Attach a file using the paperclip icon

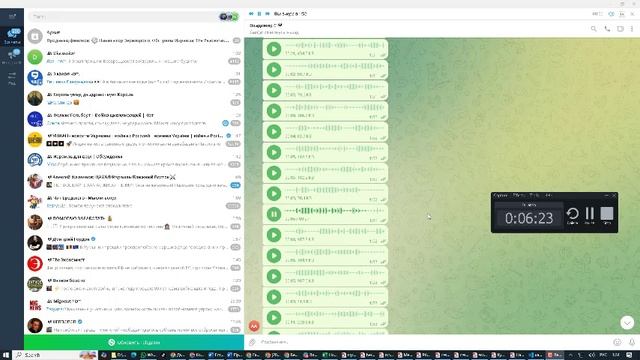click(x=253, y=342)
